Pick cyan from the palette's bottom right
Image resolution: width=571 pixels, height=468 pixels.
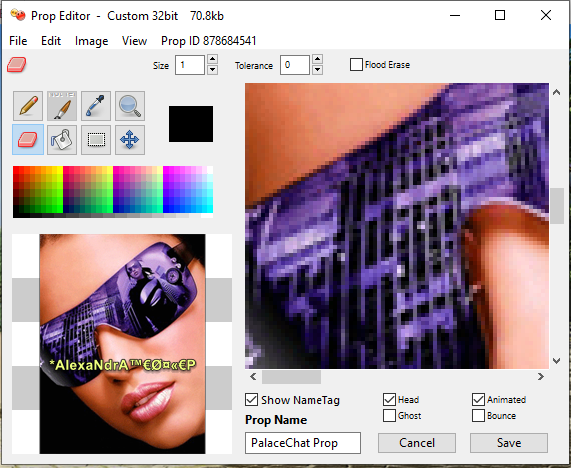coord(210,209)
